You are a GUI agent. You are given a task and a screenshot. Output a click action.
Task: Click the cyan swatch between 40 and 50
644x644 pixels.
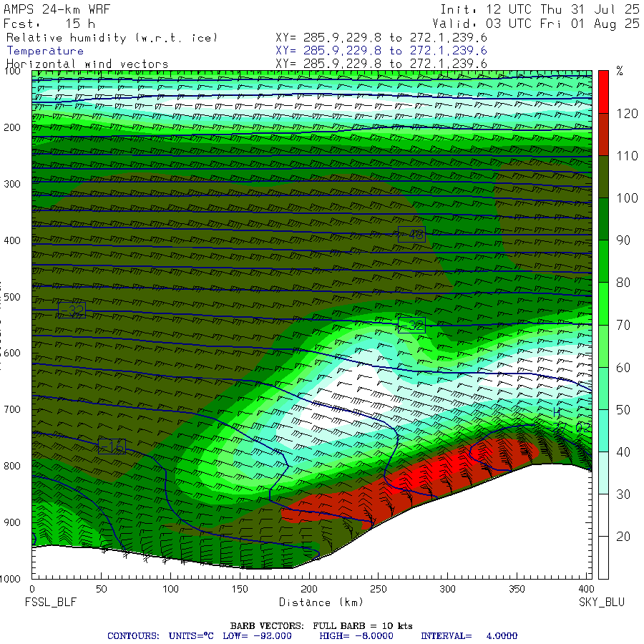pos(603,431)
